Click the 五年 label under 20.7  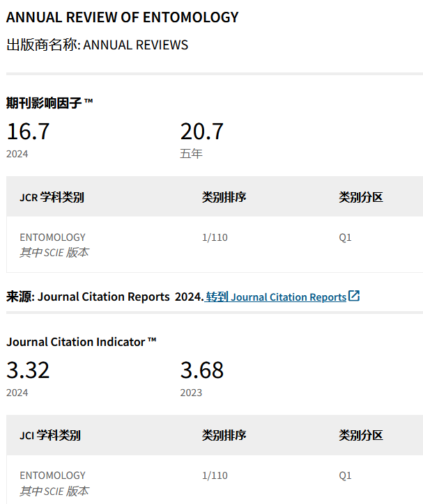(x=191, y=154)
